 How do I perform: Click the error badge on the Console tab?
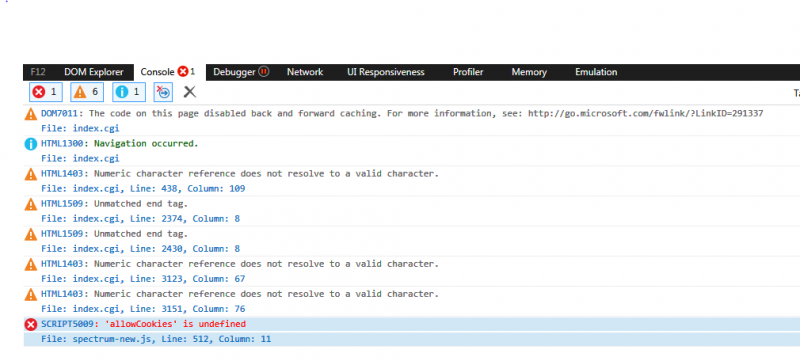pos(183,72)
